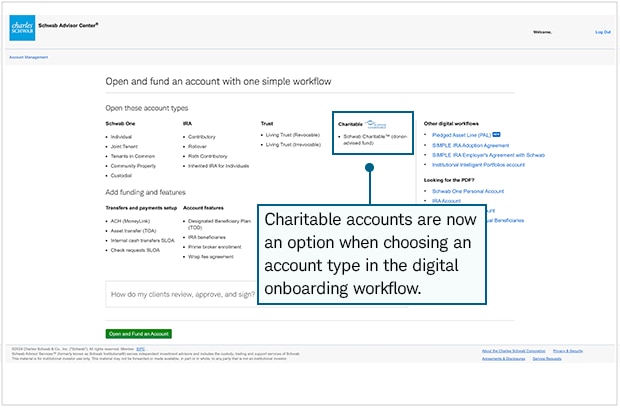Screen dimensions: 620x410
Task: Click 'Joint Tenant' under Schwab One
Action: 124,147
